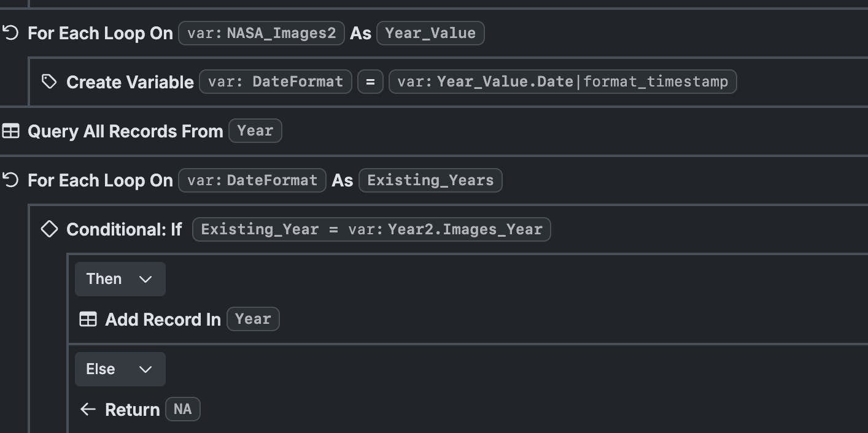Edit the Existing_Years alias field
The width and height of the screenshot is (868, 433).
tap(430, 180)
